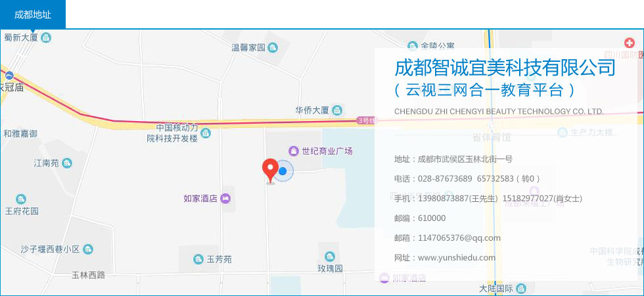This screenshot has height=296, width=644.
Task: Click the address line 成都市武侯区玉林北街一号
Action: pos(465,159)
